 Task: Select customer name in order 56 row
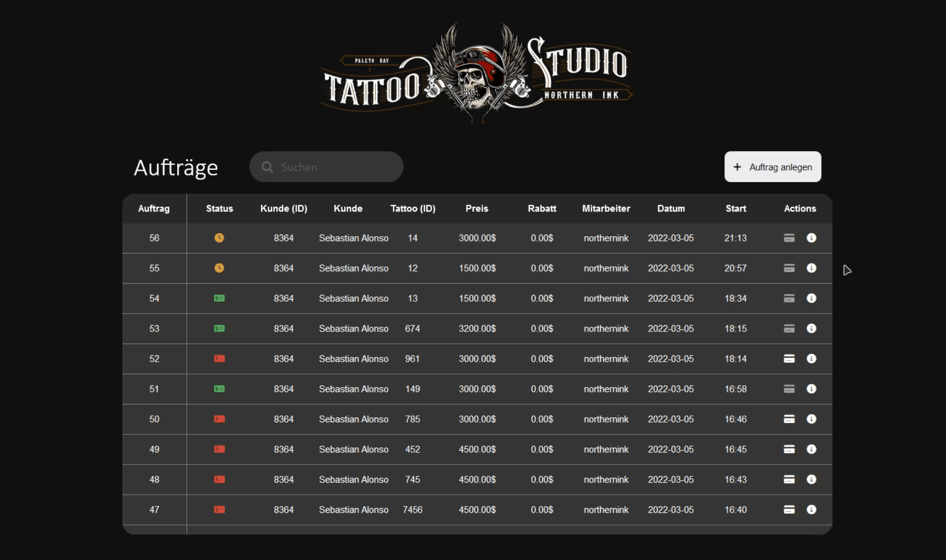pos(353,238)
